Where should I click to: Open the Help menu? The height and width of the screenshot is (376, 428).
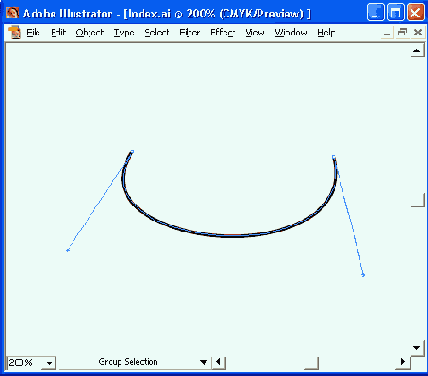tap(326, 33)
